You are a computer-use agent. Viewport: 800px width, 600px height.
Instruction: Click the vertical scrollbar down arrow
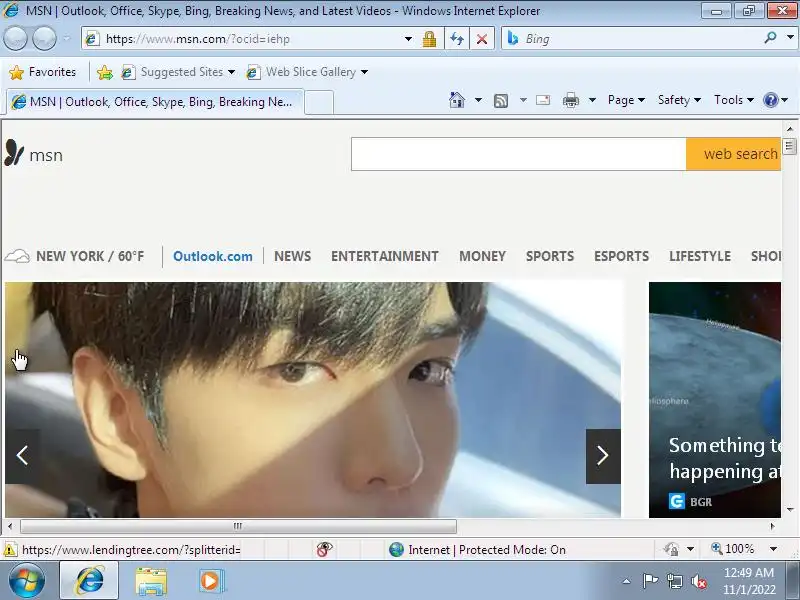pos(790,509)
